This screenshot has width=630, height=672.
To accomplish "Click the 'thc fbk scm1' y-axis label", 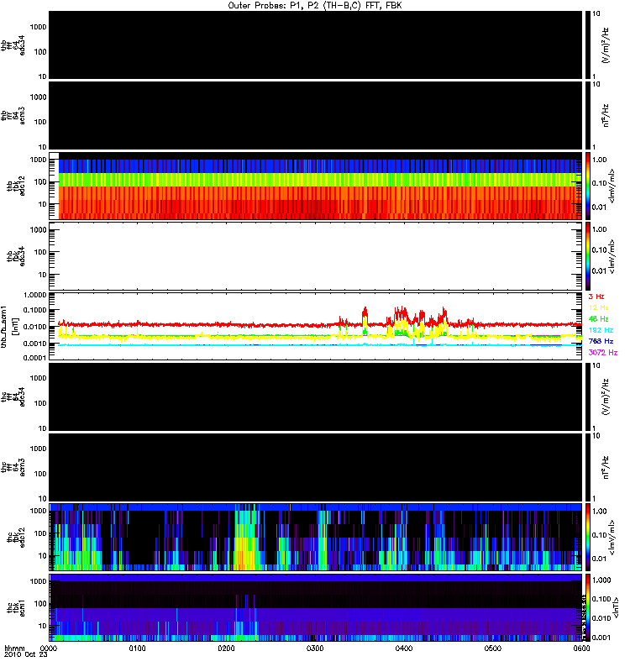I will [x=16, y=607].
